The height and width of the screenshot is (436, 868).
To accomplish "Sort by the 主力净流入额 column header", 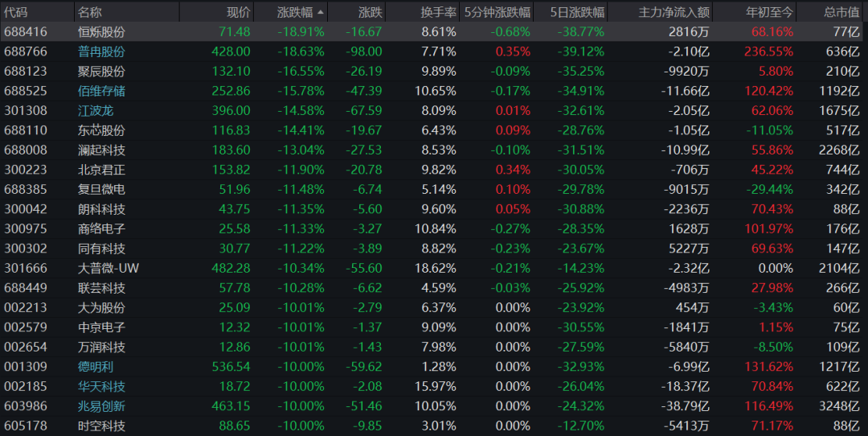I will [674, 12].
